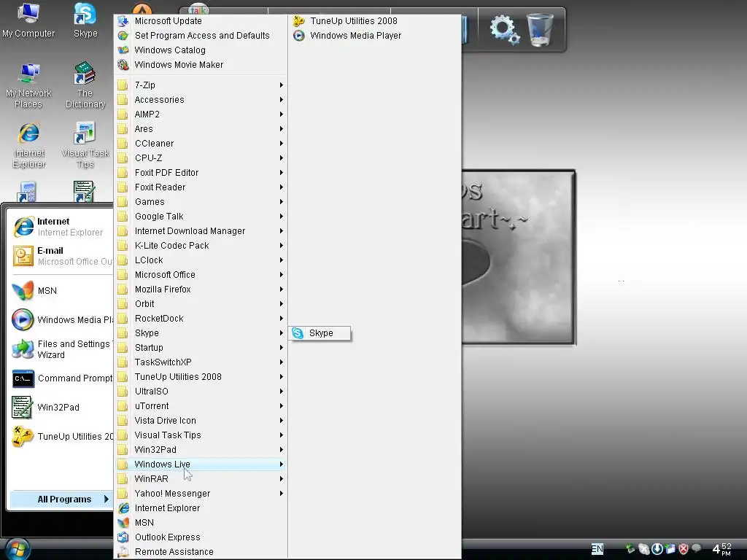
Task: Click blue download arrow tray icon
Action: 657,549
